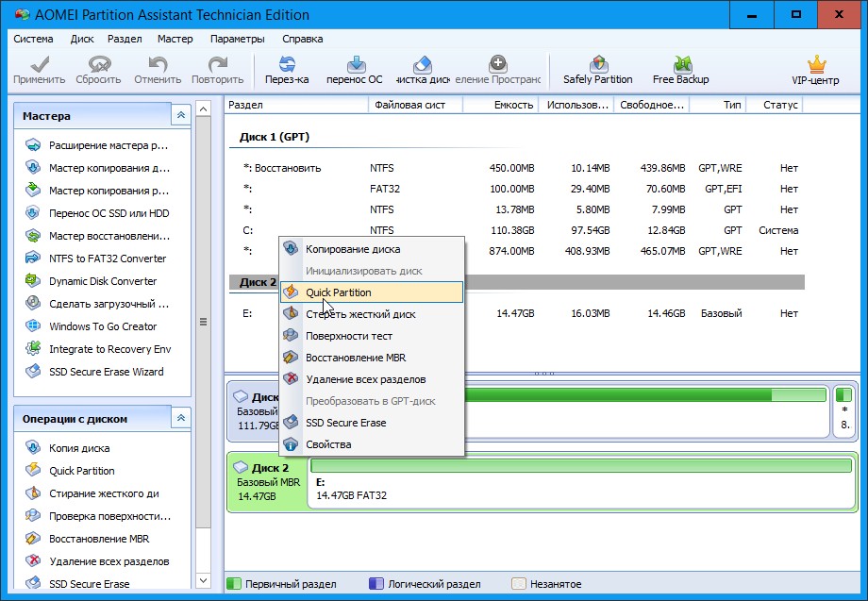The width and height of the screenshot is (868, 601).
Task: Sort by the Раздел column header
Action: (x=296, y=105)
